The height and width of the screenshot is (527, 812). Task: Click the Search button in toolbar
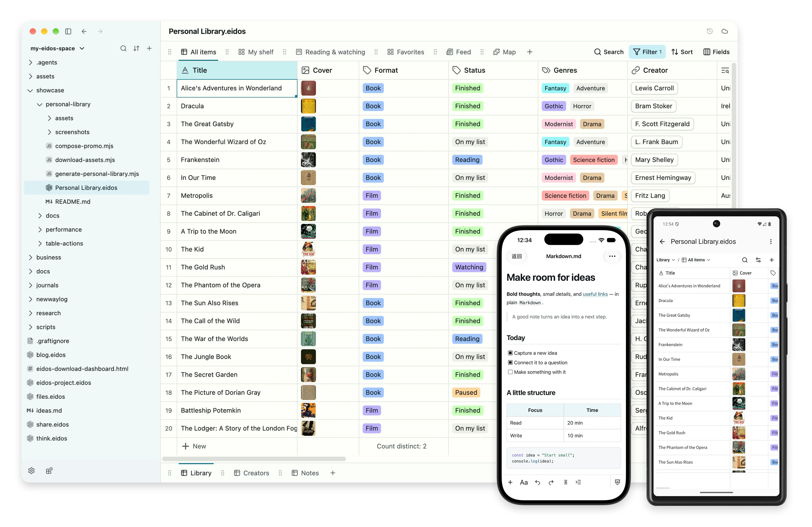609,52
